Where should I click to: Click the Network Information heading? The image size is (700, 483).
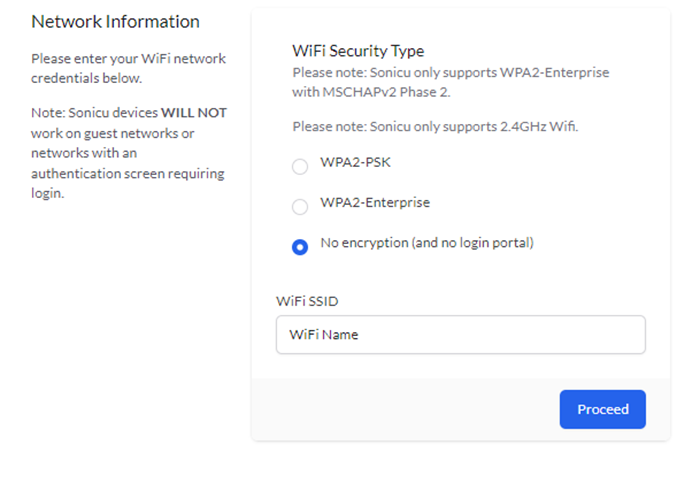coord(115,22)
